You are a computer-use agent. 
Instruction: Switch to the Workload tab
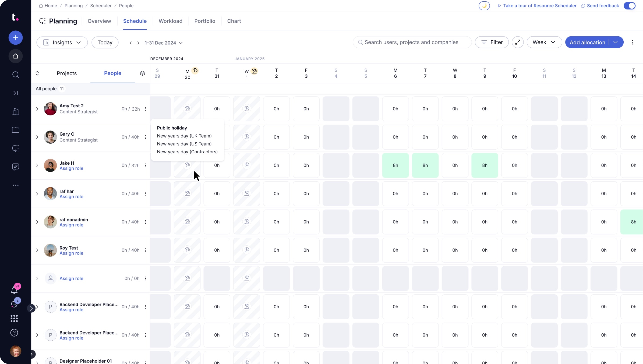pos(170,21)
